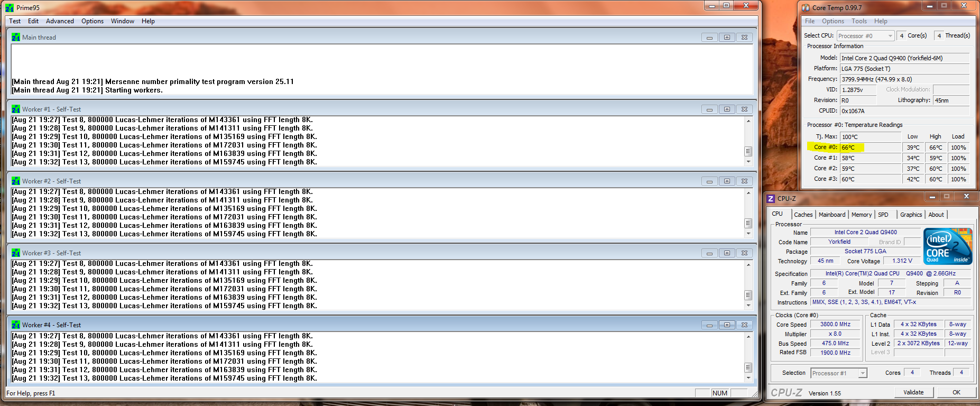The height and width of the screenshot is (406, 980).
Task: Open the Prime95 Test menu
Action: [15, 21]
